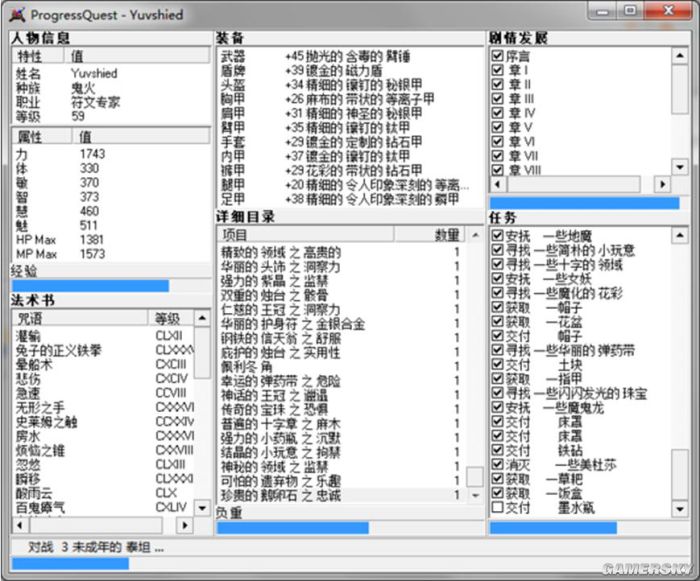Screen dimensions: 700x581
Task: Click shield row +39 镀金的 磁力盾
Action: pyautogui.click(x=348, y=71)
